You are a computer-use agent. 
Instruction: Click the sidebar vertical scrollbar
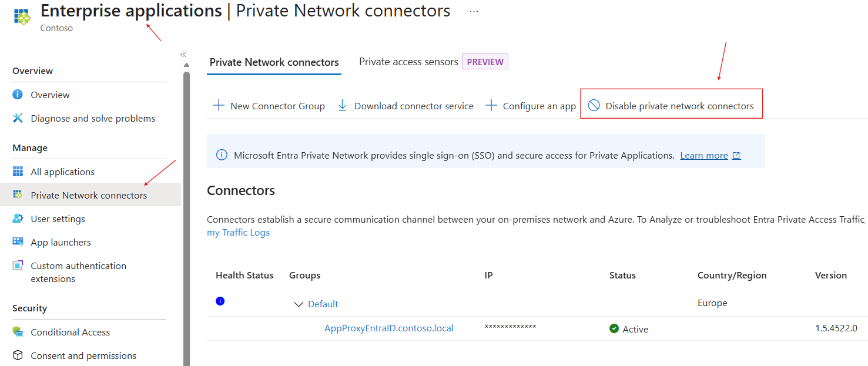[186, 217]
